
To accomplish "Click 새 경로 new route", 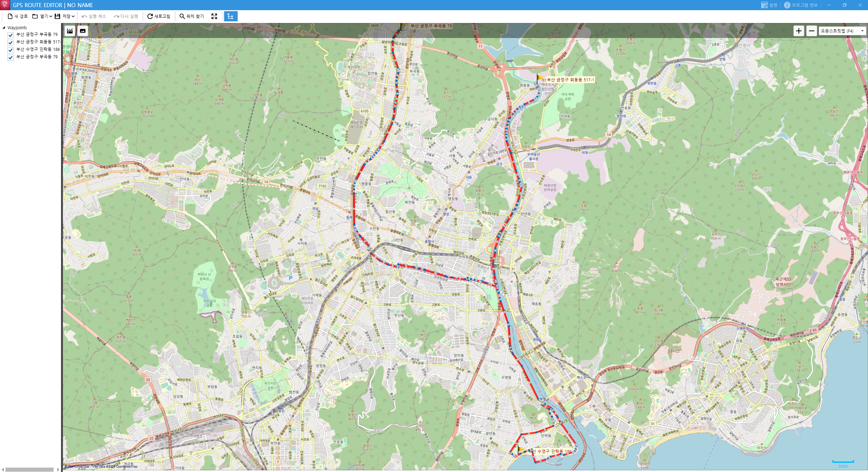I will [x=18, y=16].
